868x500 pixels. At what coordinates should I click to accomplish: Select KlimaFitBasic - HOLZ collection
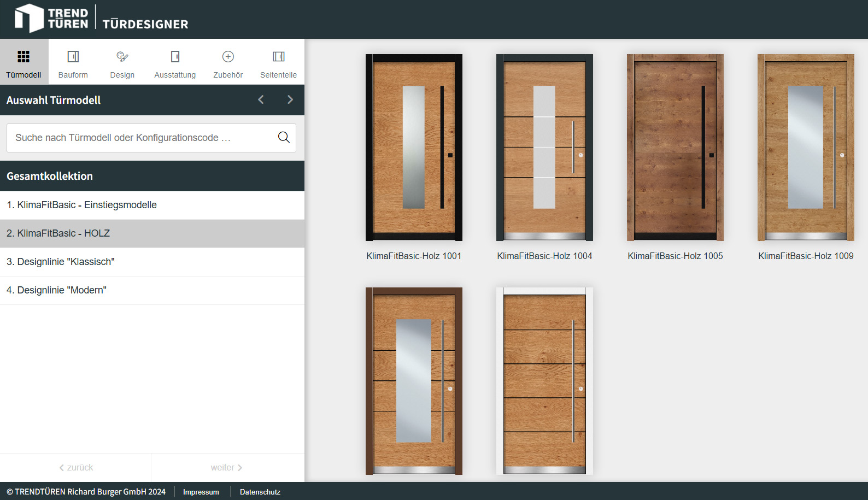coord(58,233)
